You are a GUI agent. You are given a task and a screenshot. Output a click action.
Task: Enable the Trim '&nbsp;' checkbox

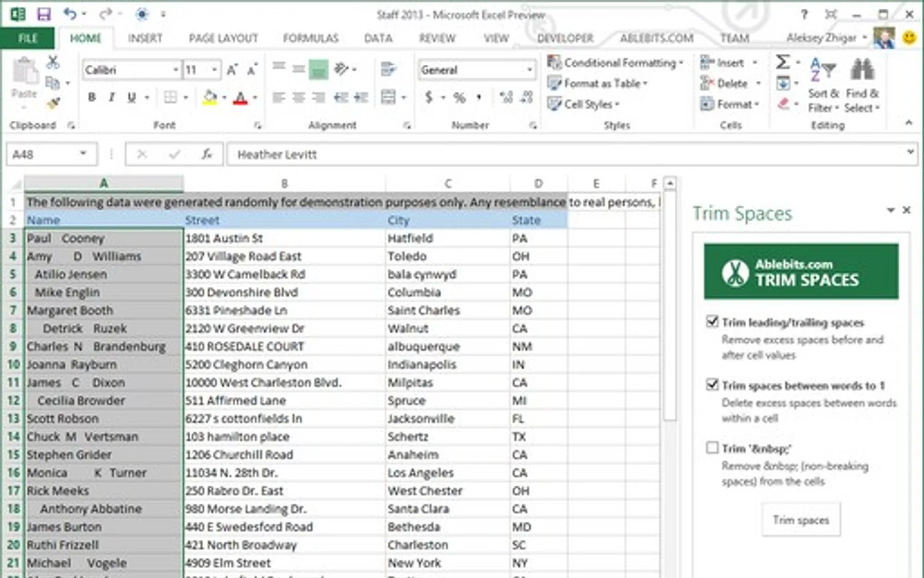tap(712, 448)
